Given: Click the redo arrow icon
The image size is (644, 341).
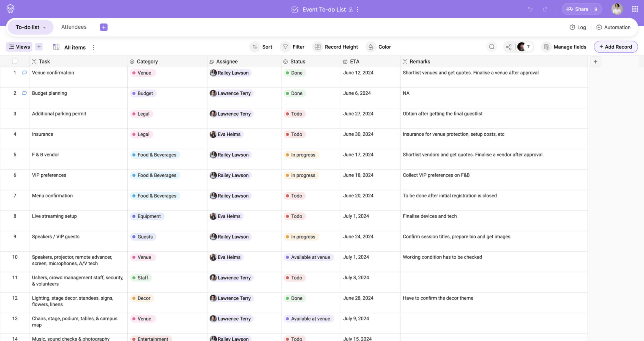Looking at the screenshot, I should coord(545,9).
